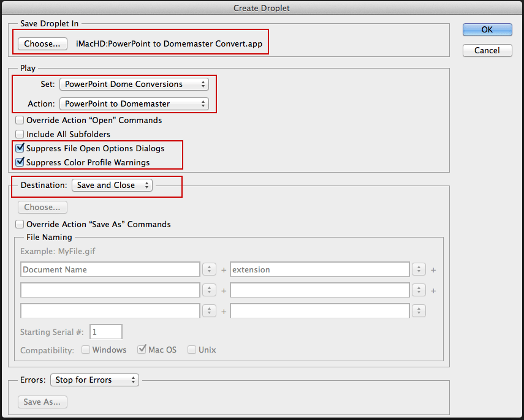Enable Override Action "Save As" Commands
The height and width of the screenshot is (420, 524).
[x=20, y=224]
